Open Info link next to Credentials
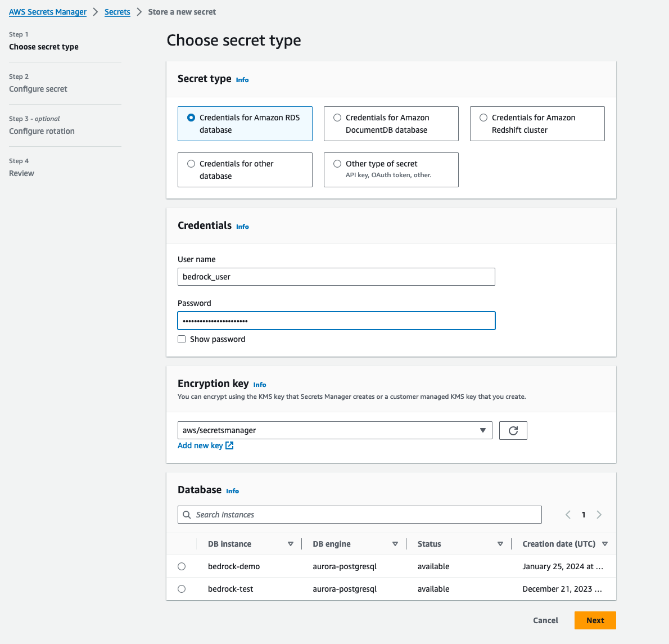This screenshot has width=669, height=644. 242,227
